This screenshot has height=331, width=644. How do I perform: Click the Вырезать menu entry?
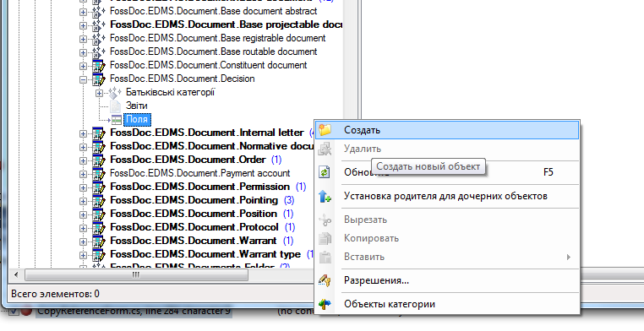pos(447,220)
